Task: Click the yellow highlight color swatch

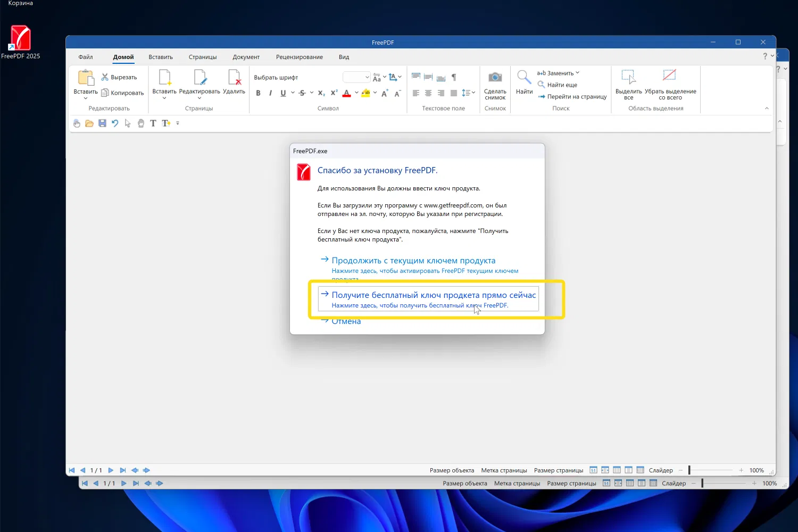Action: pos(365,93)
